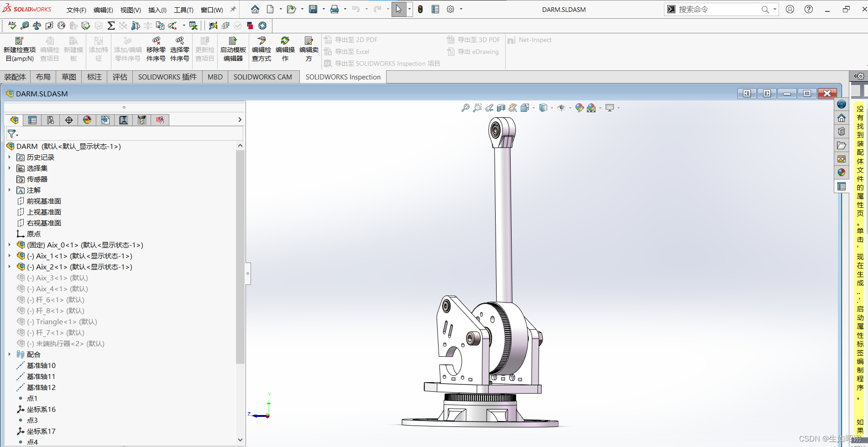Open the 编辑(E) menu
This screenshot has width=868, height=447.
pos(103,10)
